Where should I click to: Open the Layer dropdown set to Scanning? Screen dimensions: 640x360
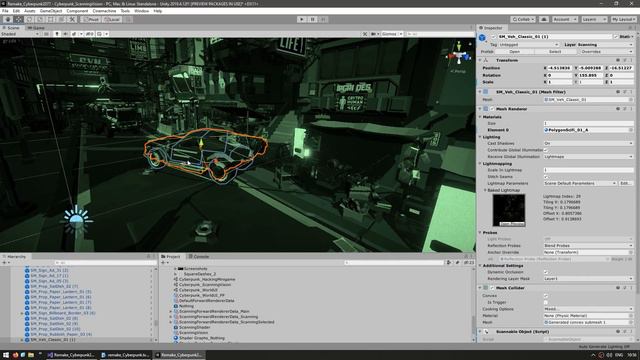(605, 44)
